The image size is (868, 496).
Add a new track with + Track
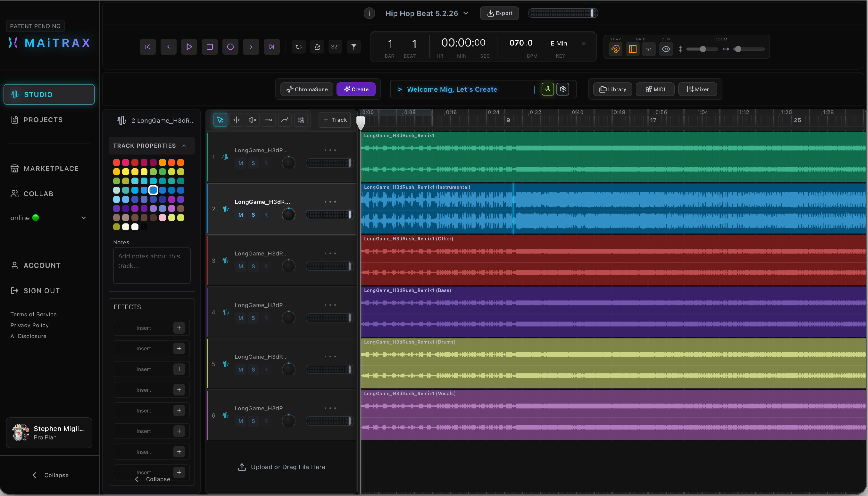coord(335,120)
